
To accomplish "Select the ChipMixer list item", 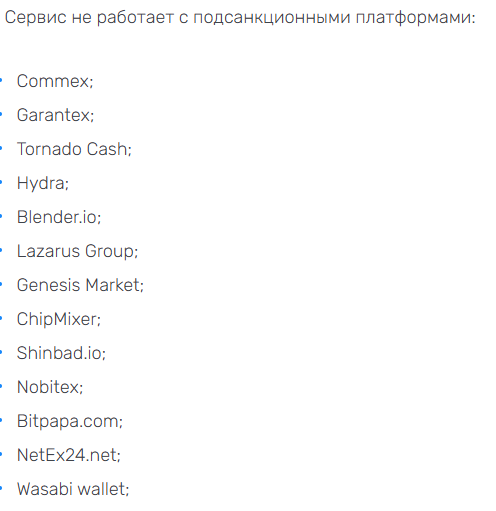I will (x=59, y=319).
